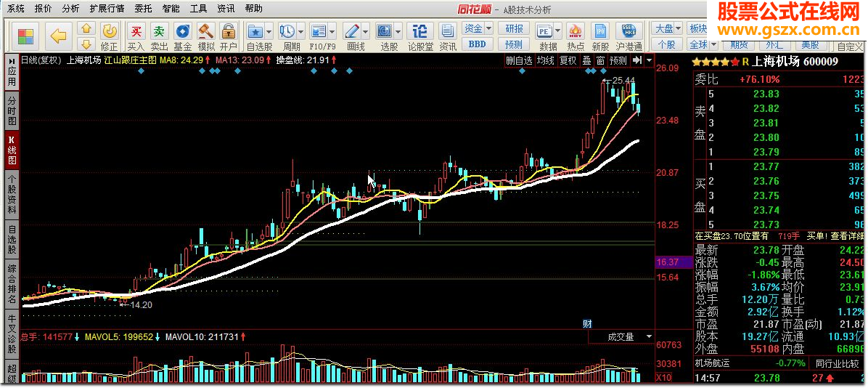The height and width of the screenshot is (388, 868).
Task: Go back with the yellow left arrow
Action: pos(59,36)
